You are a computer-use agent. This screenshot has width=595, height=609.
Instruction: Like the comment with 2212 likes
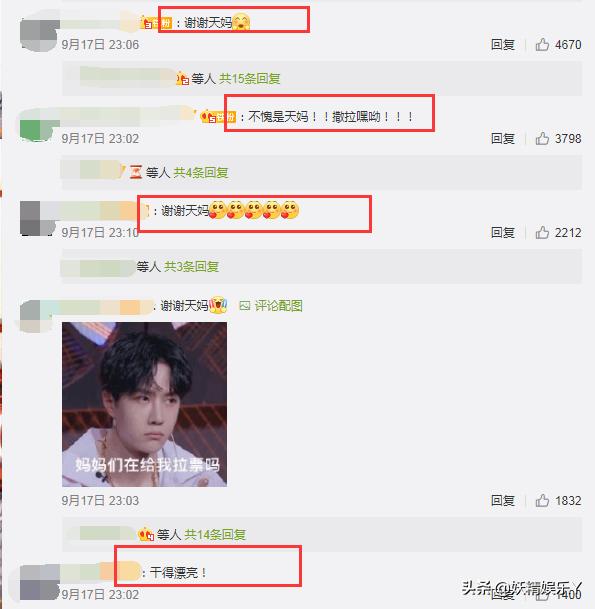(x=542, y=233)
